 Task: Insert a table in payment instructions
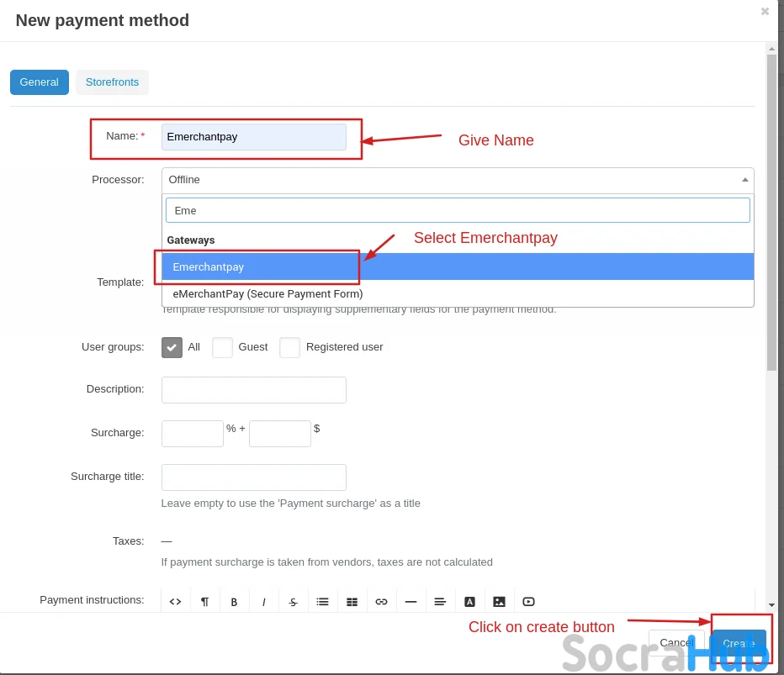(x=352, y=601)
